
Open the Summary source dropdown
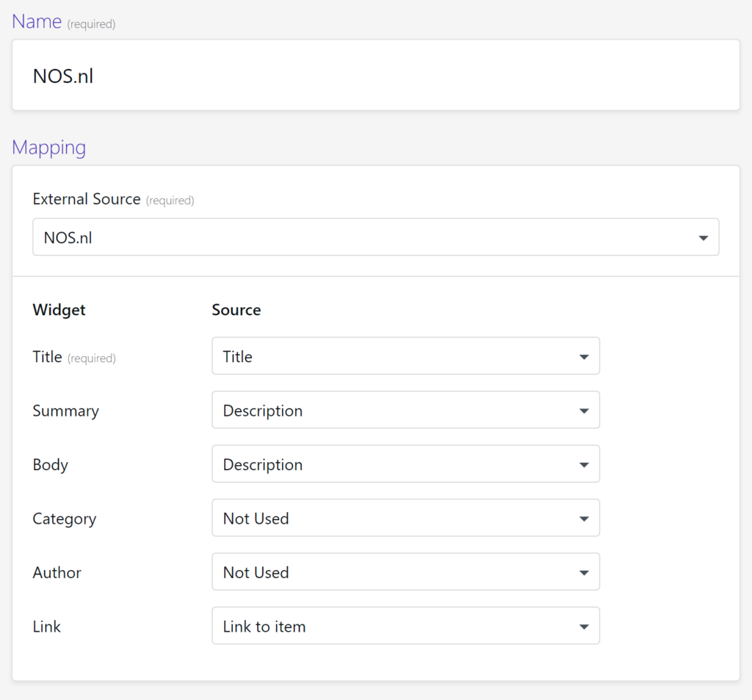(x=405, y=410)
